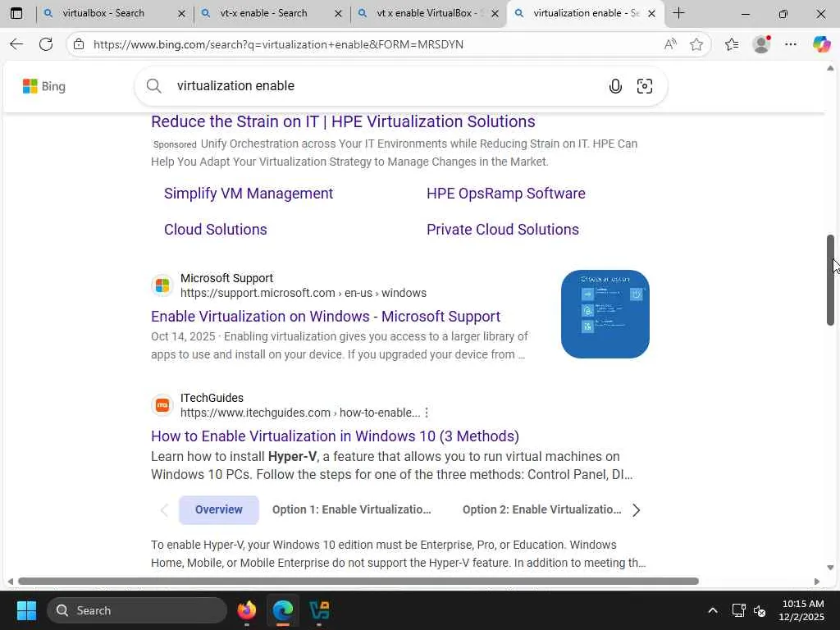Open Windows Start menu
This screenshot has height=630, width=840.
(26, 610)
